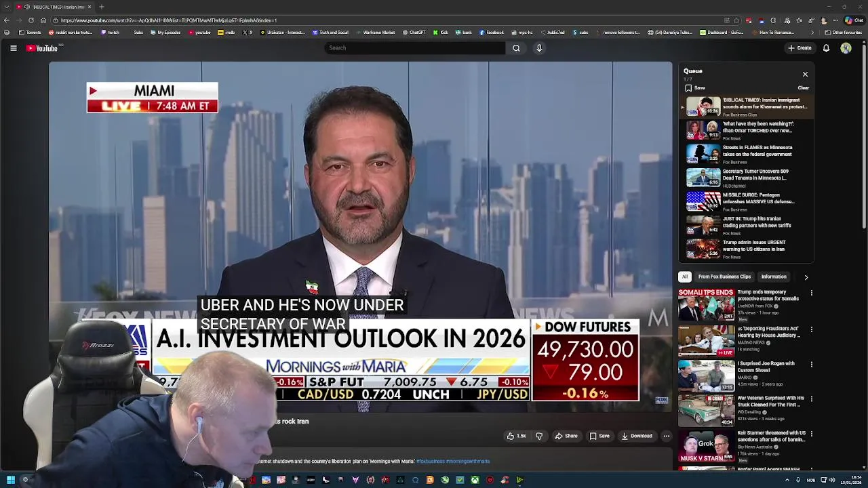Screen dimensions: 868x488
Task: Show more filter chips with right arrow
Action: tap(806, 277)
